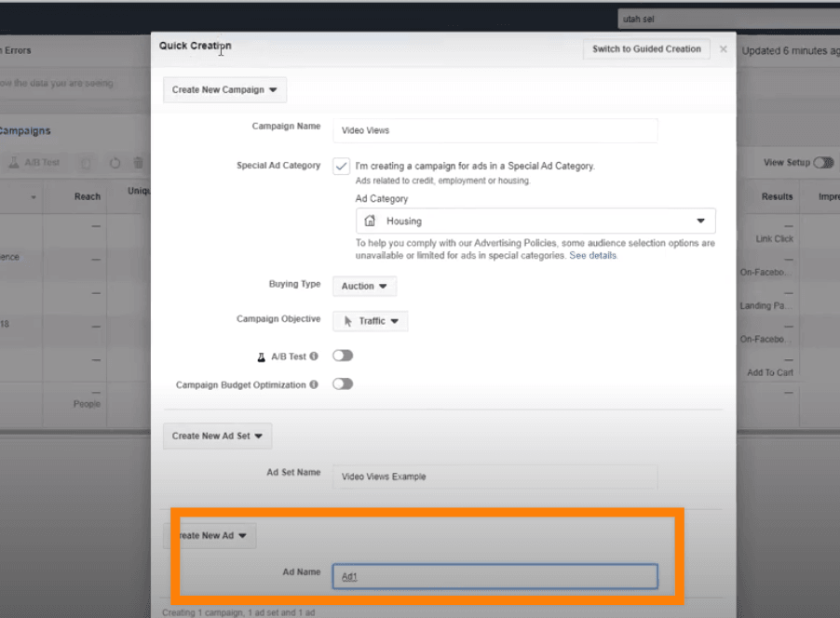Viewport: 840px width, 618px height.
Task: Open the Create New Ad Set dropdown
Action: [218, 436]
